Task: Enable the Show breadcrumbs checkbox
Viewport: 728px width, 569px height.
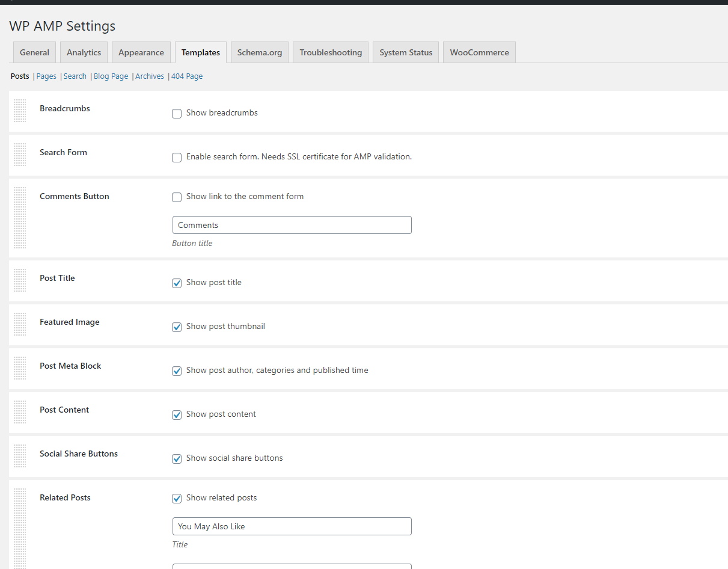Action: pyautogui.click(x=177, y=114)
